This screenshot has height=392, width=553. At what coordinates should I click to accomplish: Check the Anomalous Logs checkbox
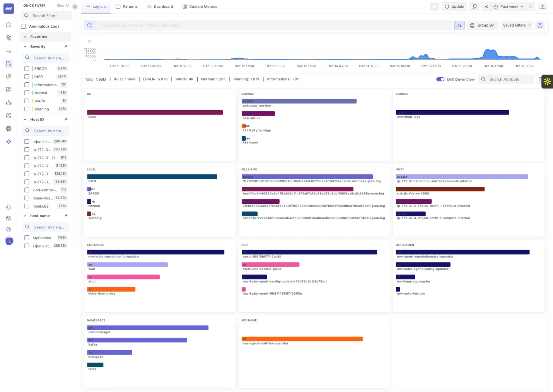tap(24, 26)
